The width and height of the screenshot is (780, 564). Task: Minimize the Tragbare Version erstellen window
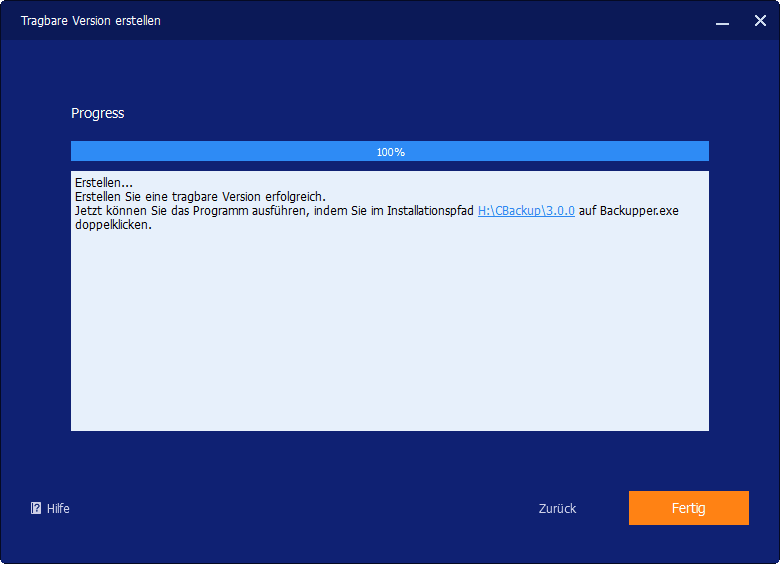(720, 20)
